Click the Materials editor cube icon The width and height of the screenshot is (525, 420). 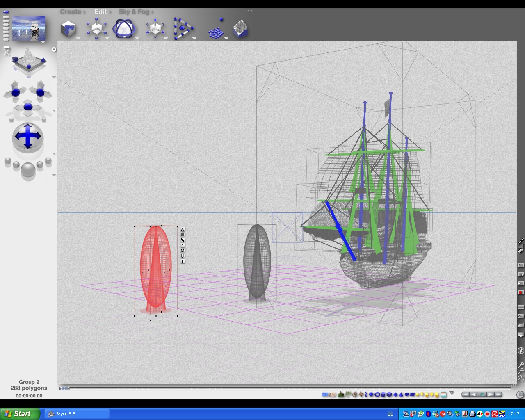(x=68, y=29)
